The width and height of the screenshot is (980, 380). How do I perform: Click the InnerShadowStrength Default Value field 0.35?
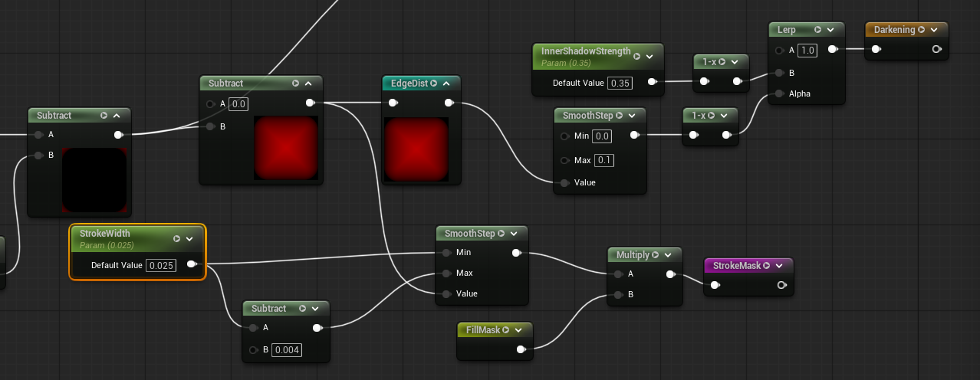620,83
